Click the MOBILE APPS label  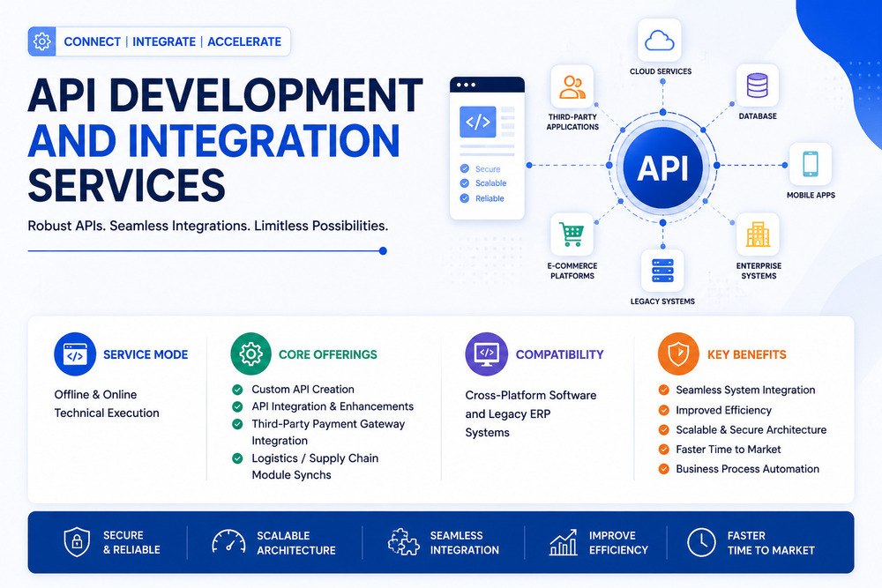(811, 195)
